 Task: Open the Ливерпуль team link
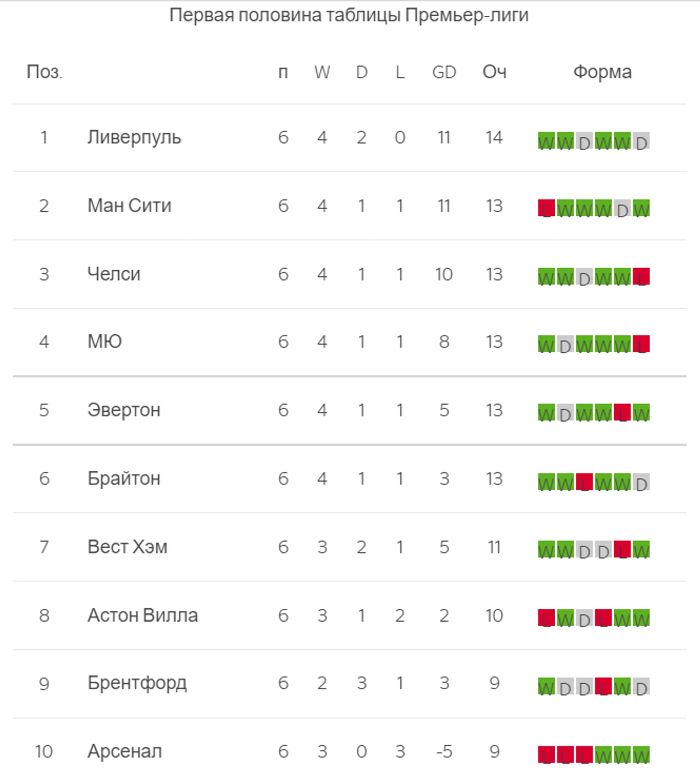(134, 138)
